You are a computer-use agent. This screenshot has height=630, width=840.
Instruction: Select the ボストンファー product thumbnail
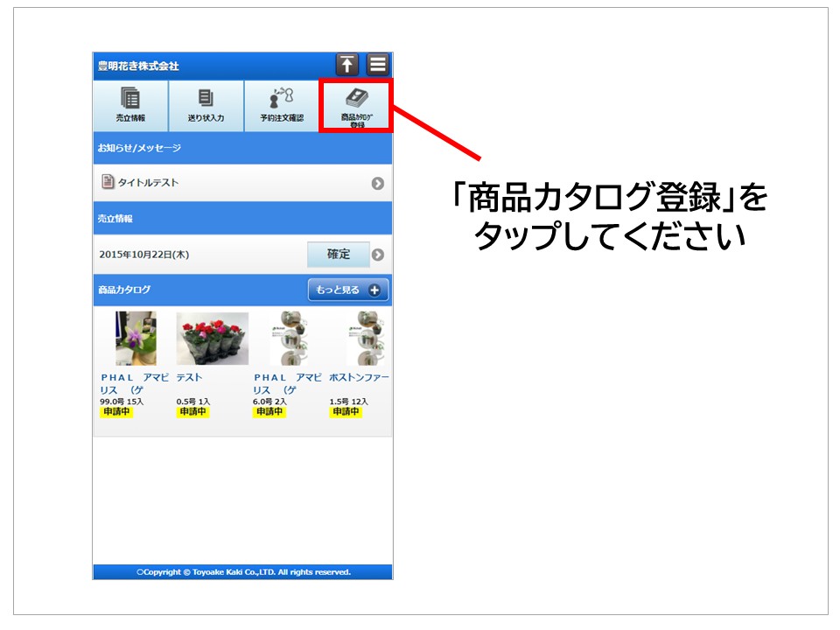pyautogui.click(x=364, y=339)
